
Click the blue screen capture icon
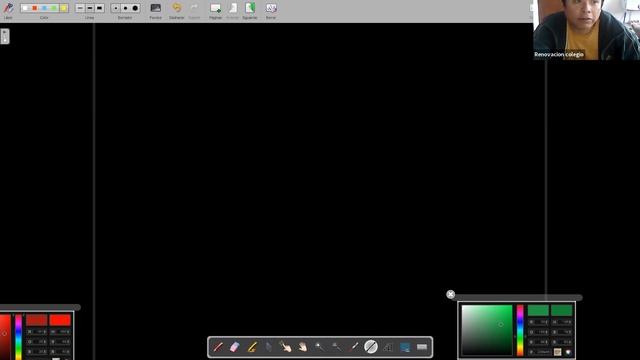(x=405, y=347)
